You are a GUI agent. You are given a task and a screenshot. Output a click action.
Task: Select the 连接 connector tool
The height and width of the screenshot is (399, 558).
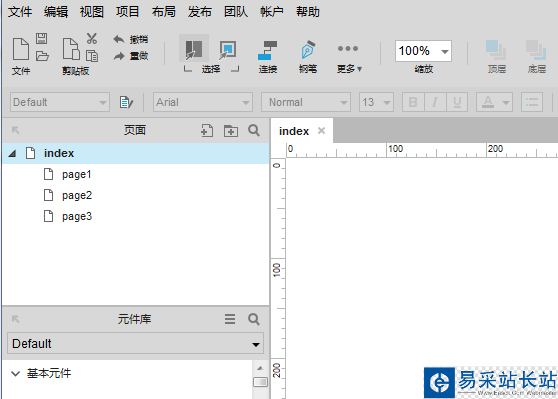tap(268, 56)
